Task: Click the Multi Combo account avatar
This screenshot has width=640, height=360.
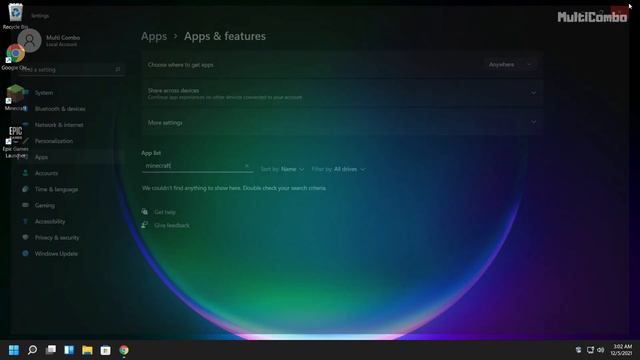Action: pos(29,40)
